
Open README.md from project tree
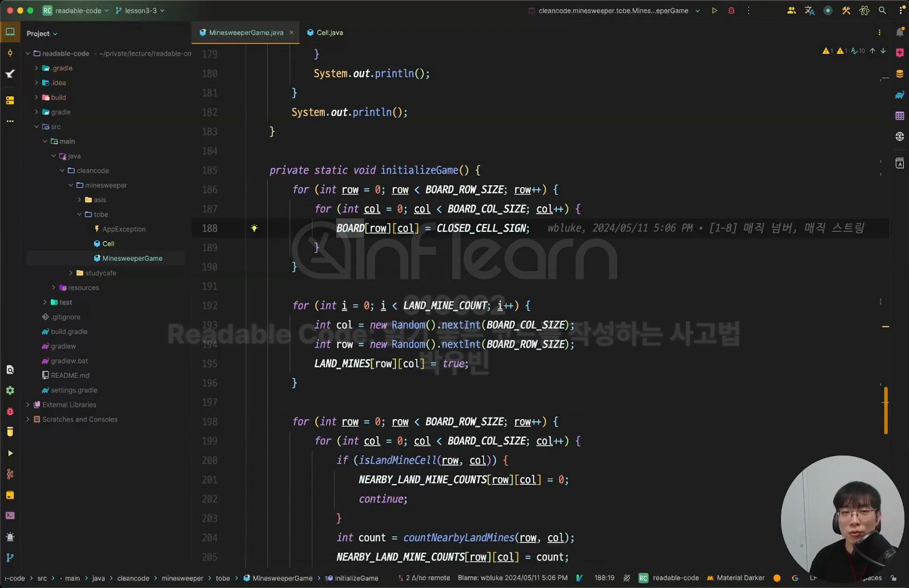tap(66, 376)
